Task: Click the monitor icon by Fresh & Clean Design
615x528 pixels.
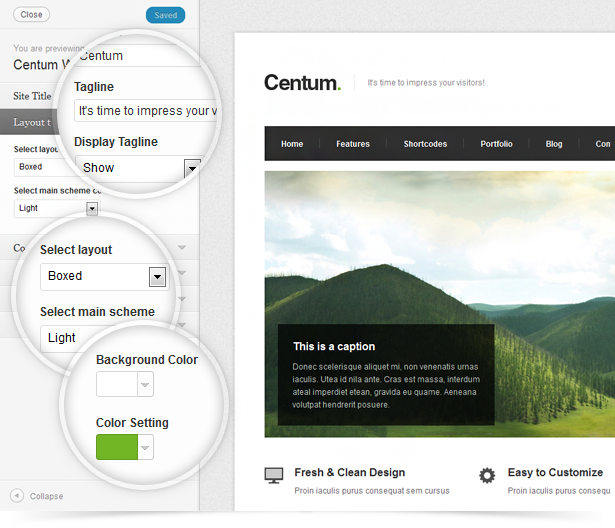Action: [x=274, y=475]
